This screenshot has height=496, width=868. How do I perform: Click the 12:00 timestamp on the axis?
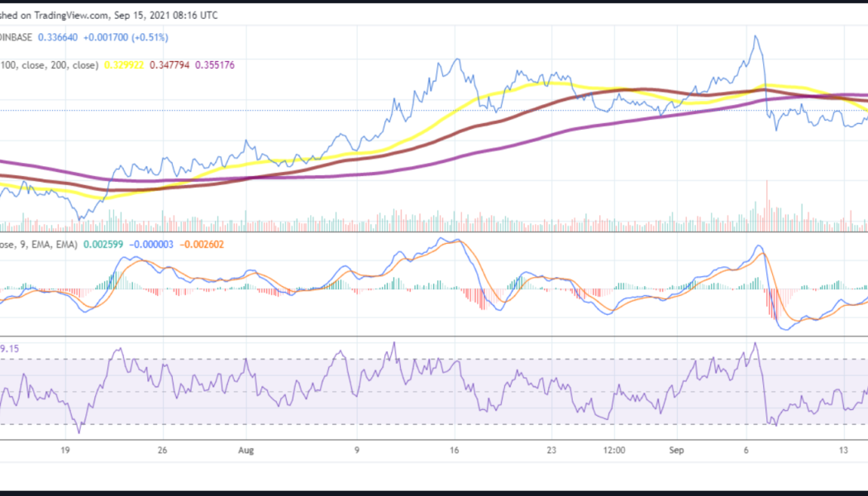pyautogui.click(x=613, y=451)
